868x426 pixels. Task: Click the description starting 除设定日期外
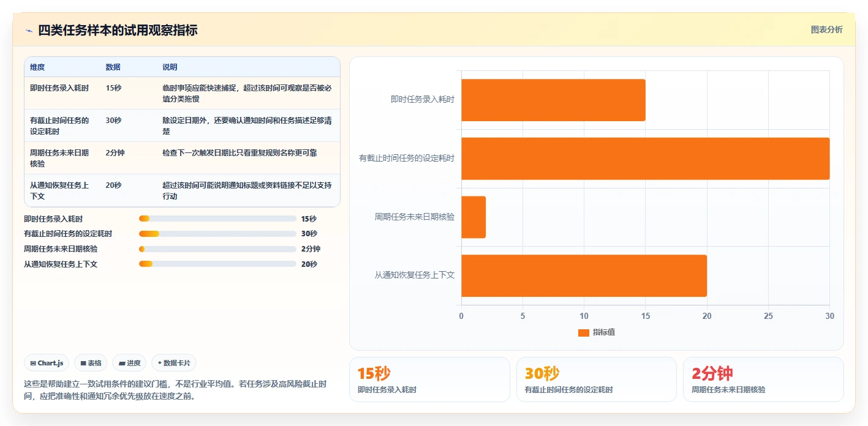click(247, 126)
